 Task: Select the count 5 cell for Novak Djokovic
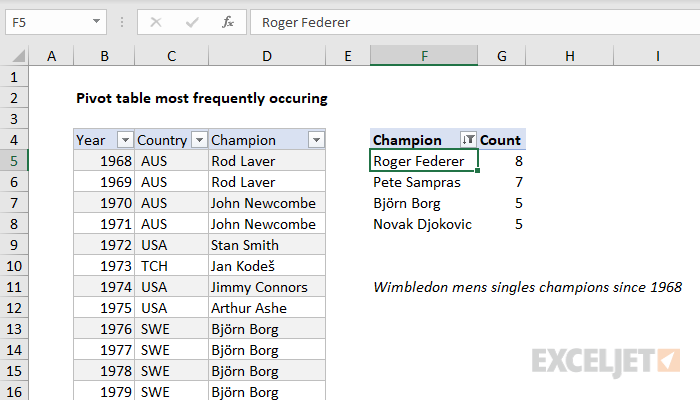pos(502,224)
